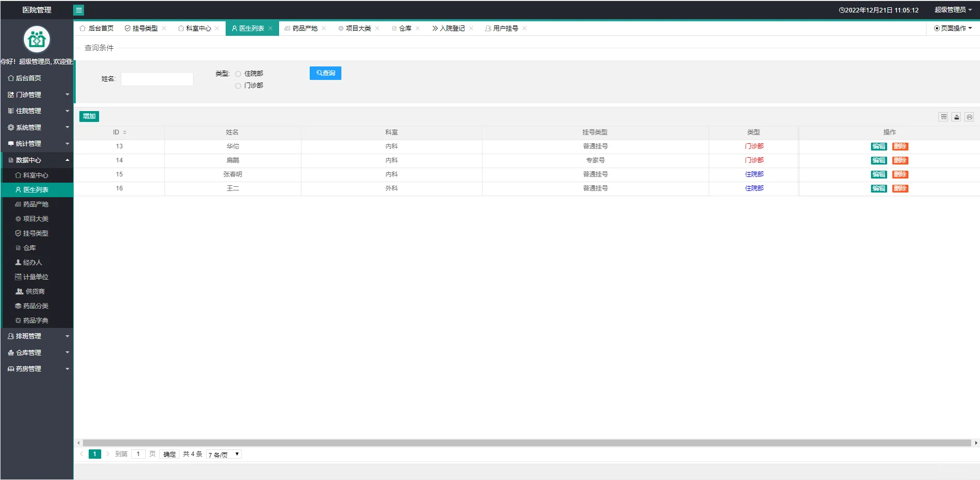Open 供货商 in the sidebar
Viewport: 980px width, 480px height.
37,292
